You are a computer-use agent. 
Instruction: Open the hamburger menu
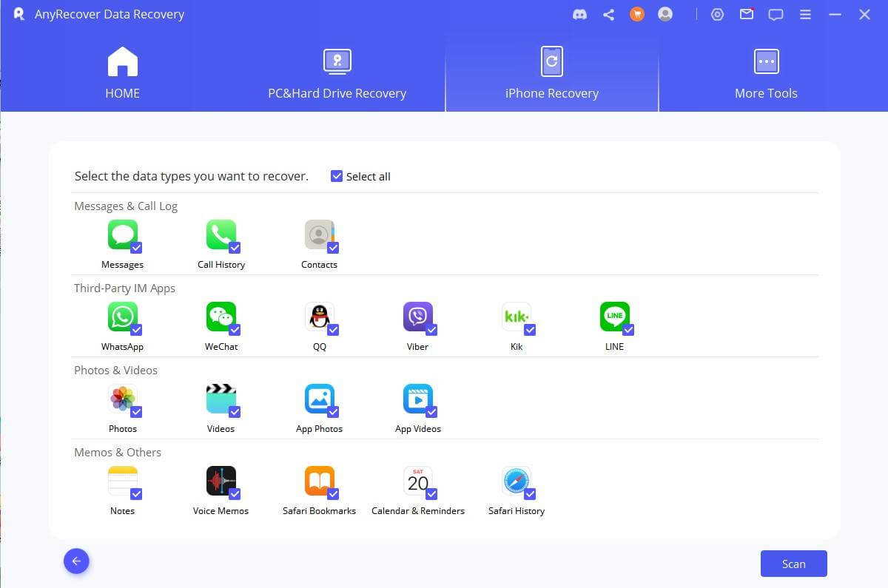point(805,14)
